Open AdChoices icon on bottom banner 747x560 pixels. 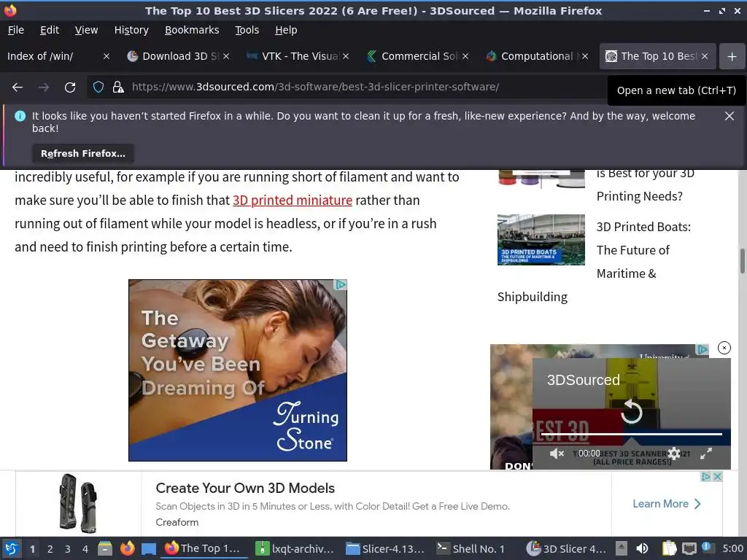[x=706, y=476]
